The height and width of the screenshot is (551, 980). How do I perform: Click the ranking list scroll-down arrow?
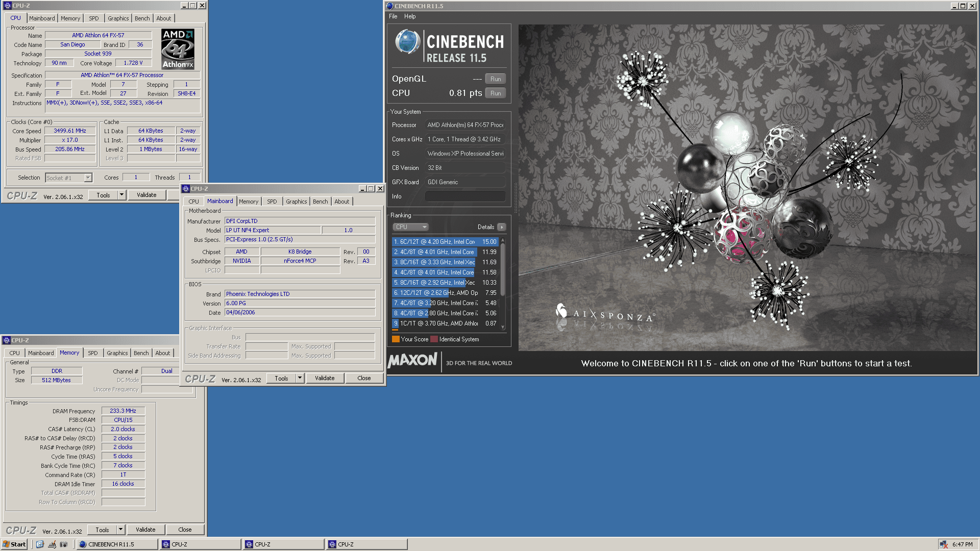[x=503, y=327]
